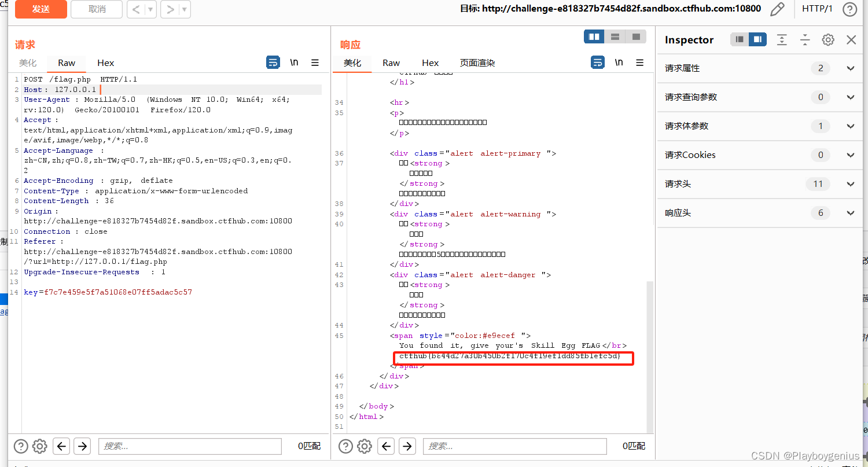Open Inspector settings gear icon
The image size is (868, 467).
tap(828, 39)
